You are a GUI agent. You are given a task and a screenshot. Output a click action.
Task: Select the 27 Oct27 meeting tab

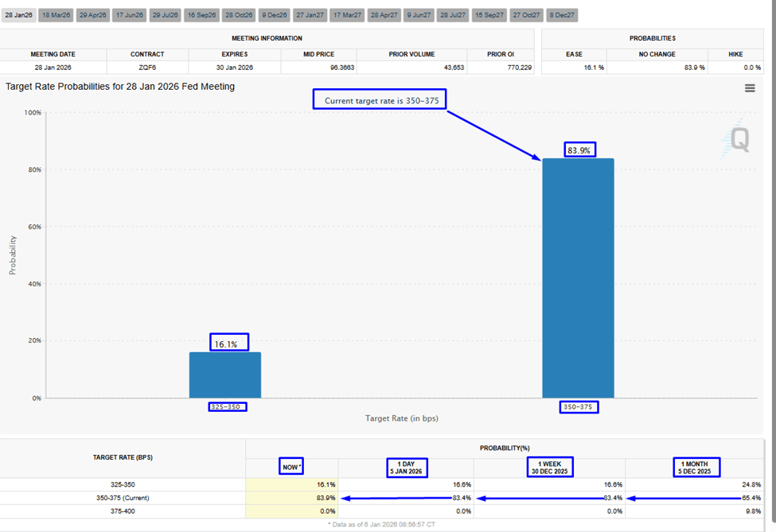[526, 15]
